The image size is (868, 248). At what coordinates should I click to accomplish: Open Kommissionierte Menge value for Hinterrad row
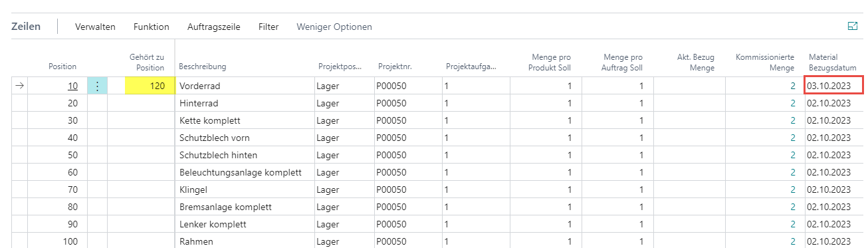point(792,103)
